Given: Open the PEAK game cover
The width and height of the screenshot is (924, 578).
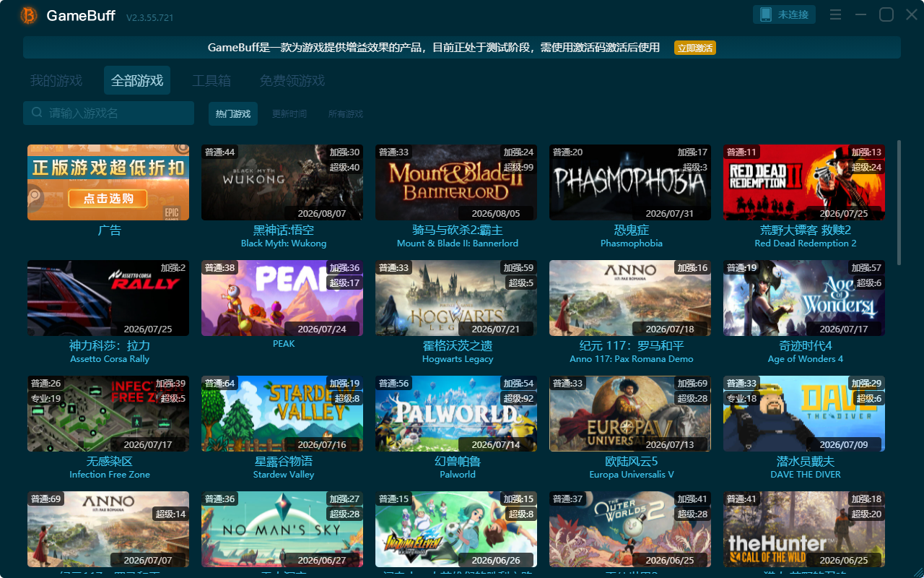Looking at the screenshot, I should point(282,298).
